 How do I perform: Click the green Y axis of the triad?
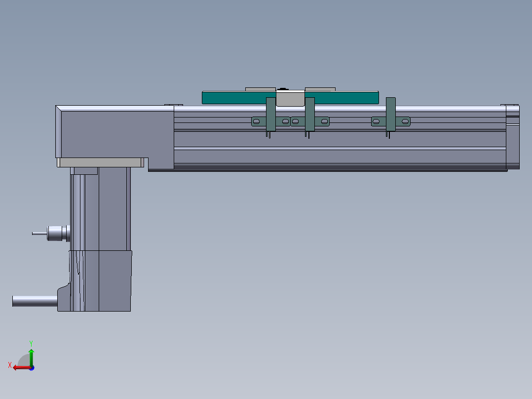31,357
